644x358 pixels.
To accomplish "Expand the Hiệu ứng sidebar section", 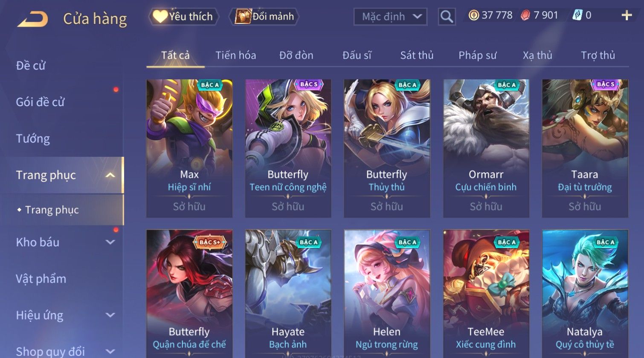I will 110,315.
